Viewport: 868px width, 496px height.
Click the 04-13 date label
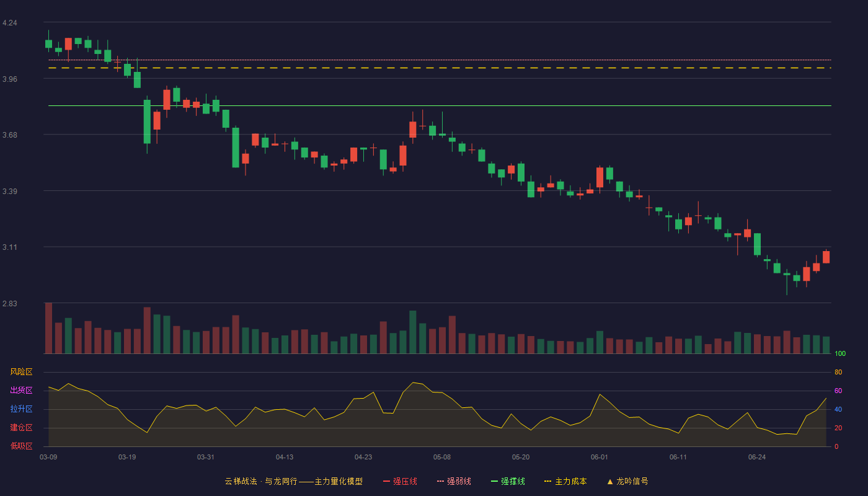click(285, 457)
